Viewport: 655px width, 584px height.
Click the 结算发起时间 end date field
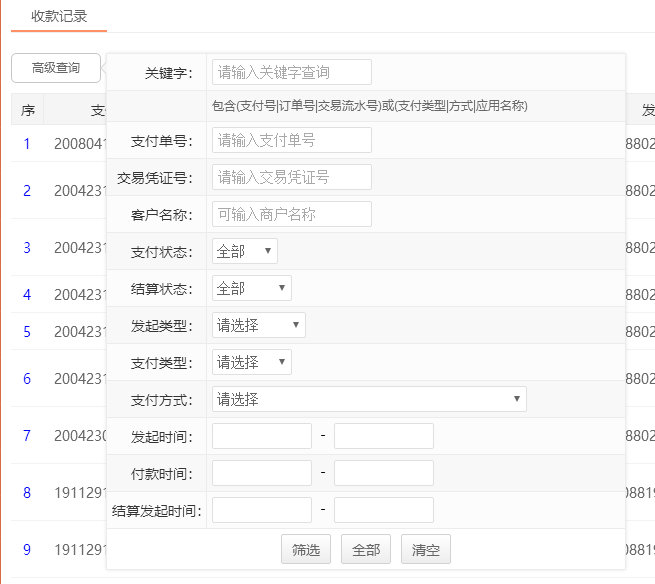point(383,510)
